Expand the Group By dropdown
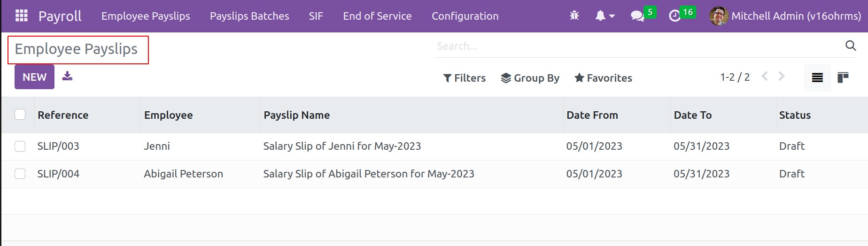The image size is (868, 246). click(530, 78)
